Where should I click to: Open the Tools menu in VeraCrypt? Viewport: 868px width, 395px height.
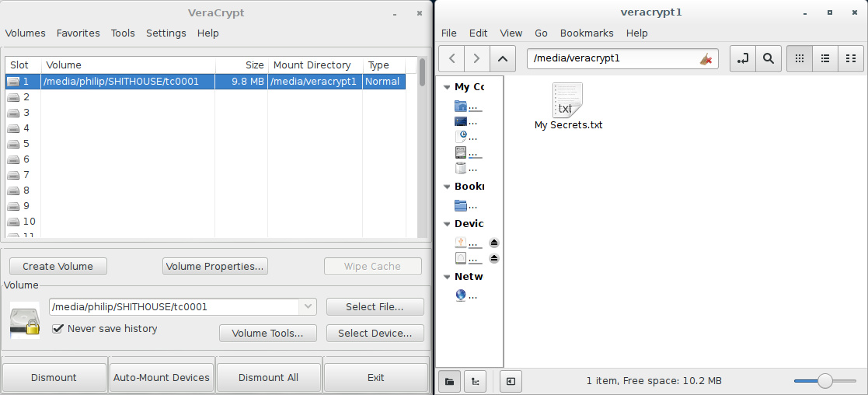click(x=123, y=33)
